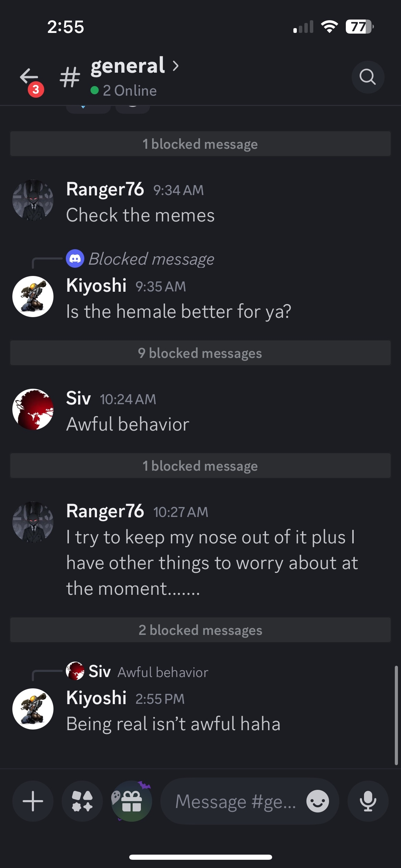Open the gift Nitro icon
Screen dimensions: 401x868
pyautogui.click(x=132, y=801)
